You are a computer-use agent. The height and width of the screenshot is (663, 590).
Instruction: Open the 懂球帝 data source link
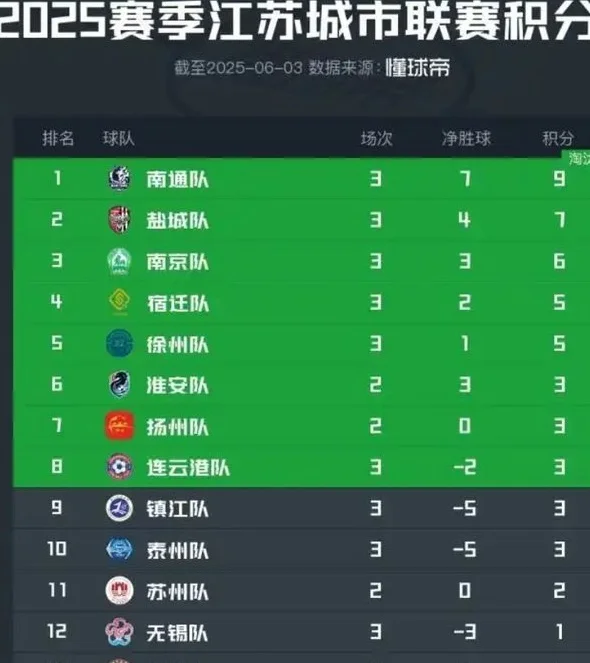tap(417, 68)
